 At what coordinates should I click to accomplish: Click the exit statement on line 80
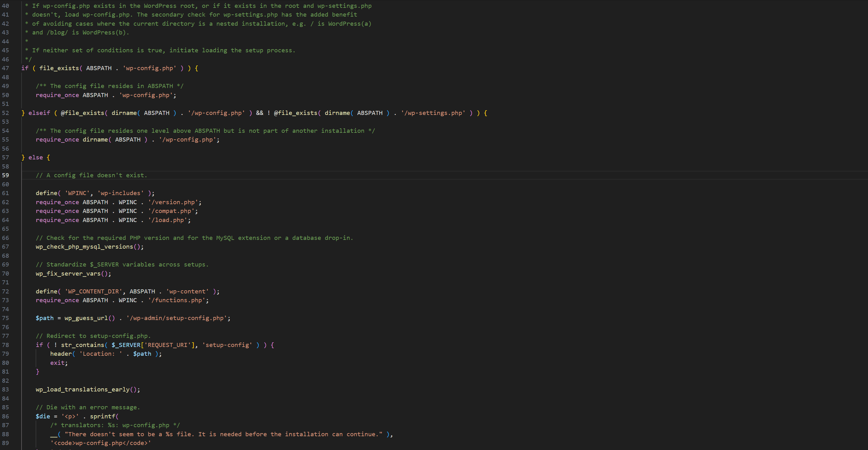(x=57, y=363)
